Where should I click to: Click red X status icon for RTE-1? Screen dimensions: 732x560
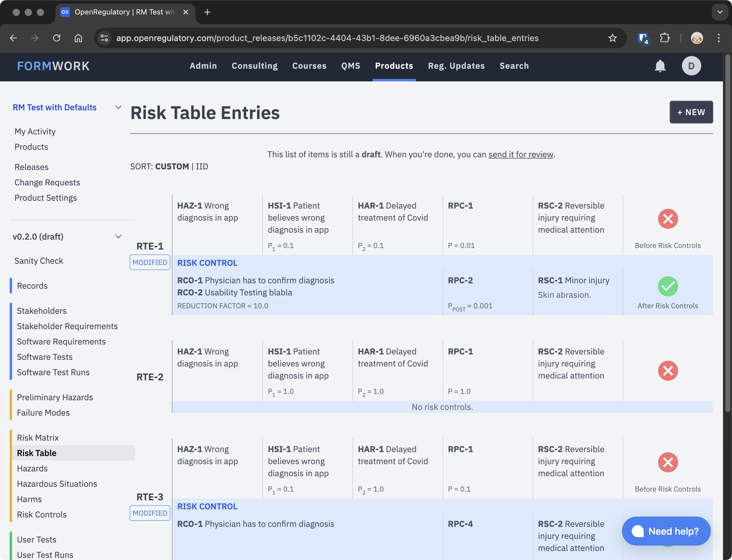[668, 219]
